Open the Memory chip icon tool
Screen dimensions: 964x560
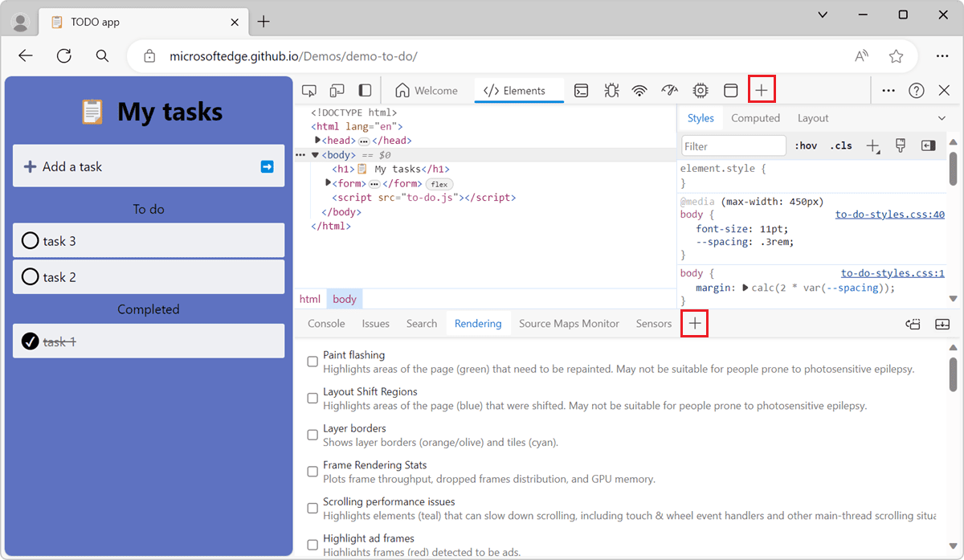click(x=701, y=91)
